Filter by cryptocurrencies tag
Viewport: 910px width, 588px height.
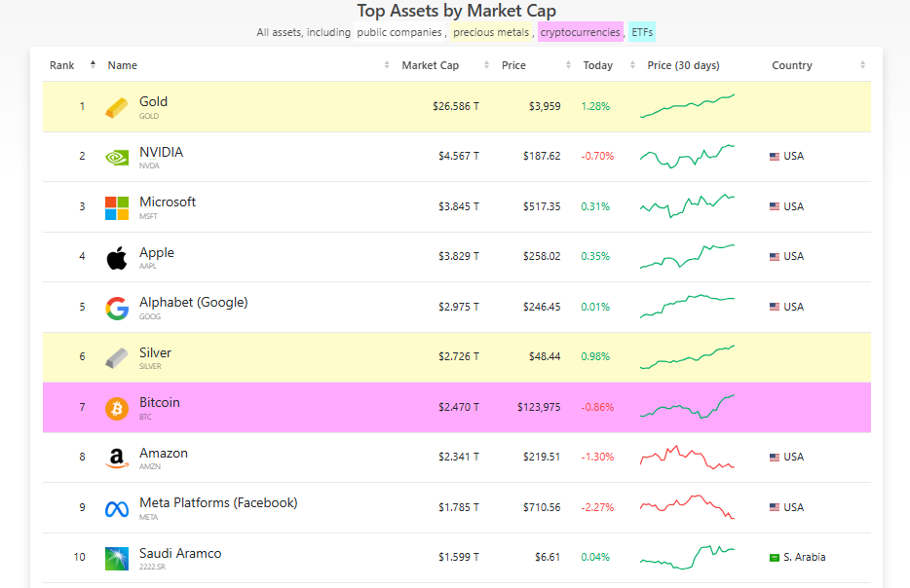click(580, 32)
